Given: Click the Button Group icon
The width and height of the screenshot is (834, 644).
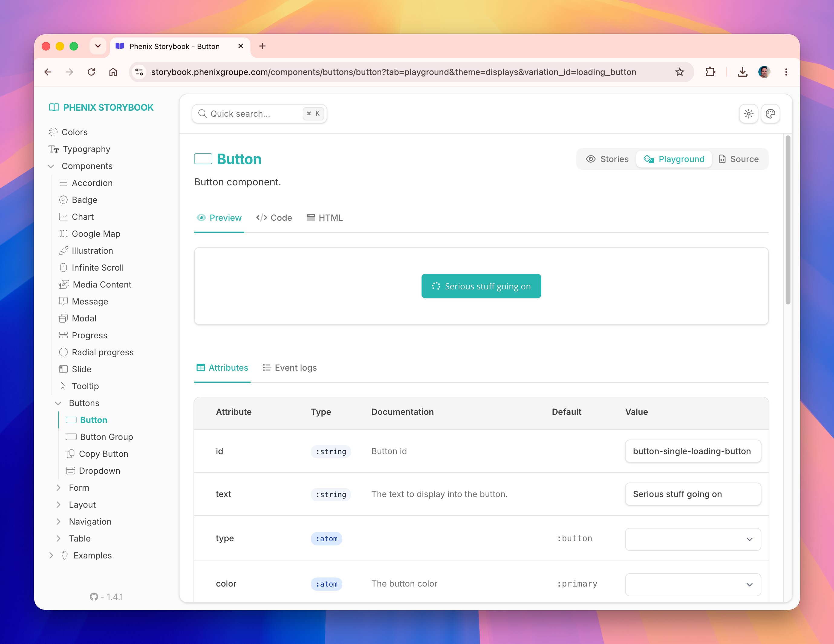Looking at the screenshot, I should coord(71,437).
